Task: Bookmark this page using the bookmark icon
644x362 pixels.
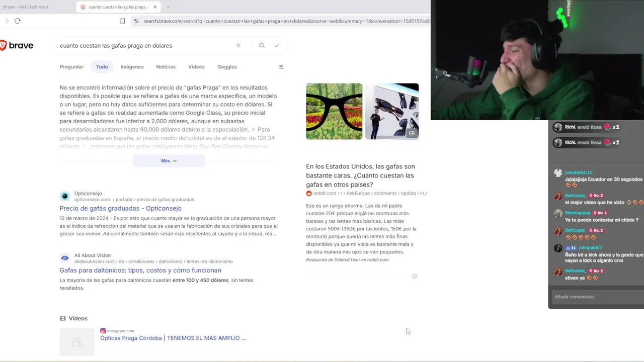Action: click(x=122, y=21)
